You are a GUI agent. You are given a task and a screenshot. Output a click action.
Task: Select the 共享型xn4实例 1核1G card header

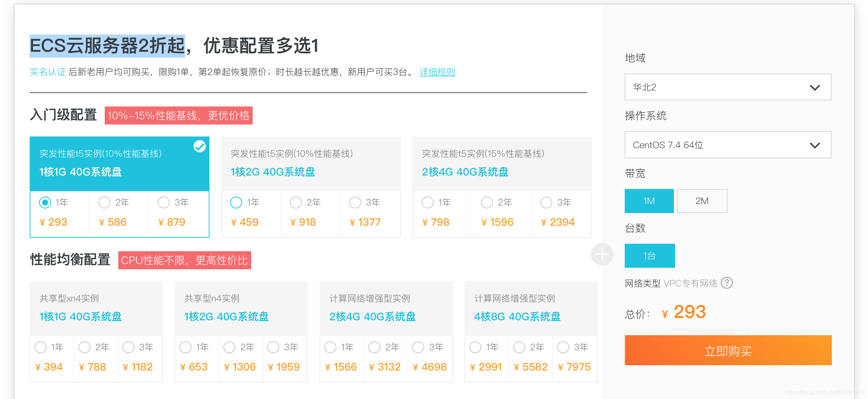(x=96, y=309)
